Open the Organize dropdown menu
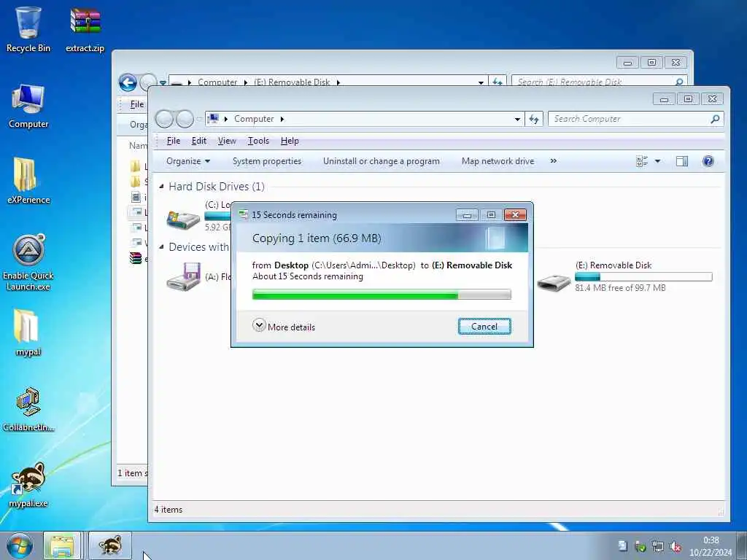Viewport: 747px width, 560px height. pyautogui.click(x=188, y=161)
